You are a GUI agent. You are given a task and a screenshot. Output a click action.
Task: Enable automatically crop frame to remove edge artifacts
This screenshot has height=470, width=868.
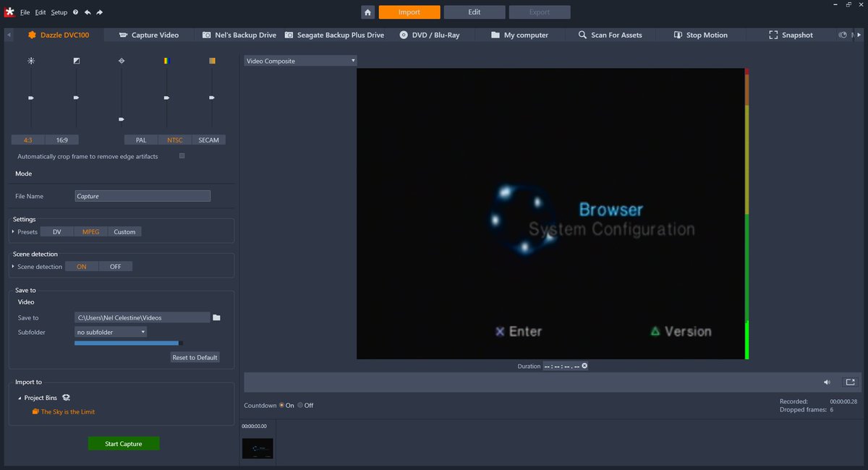click(x=182, y=155)
